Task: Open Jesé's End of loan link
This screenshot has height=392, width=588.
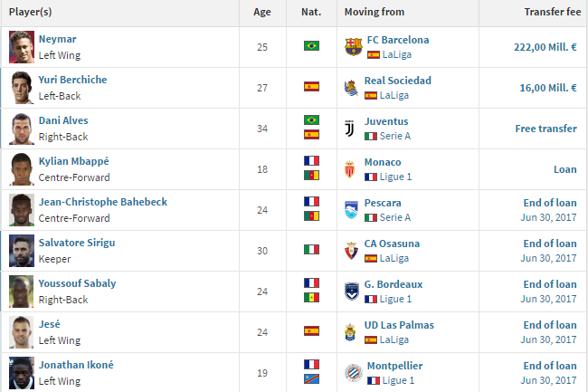Action: point(550,325)
